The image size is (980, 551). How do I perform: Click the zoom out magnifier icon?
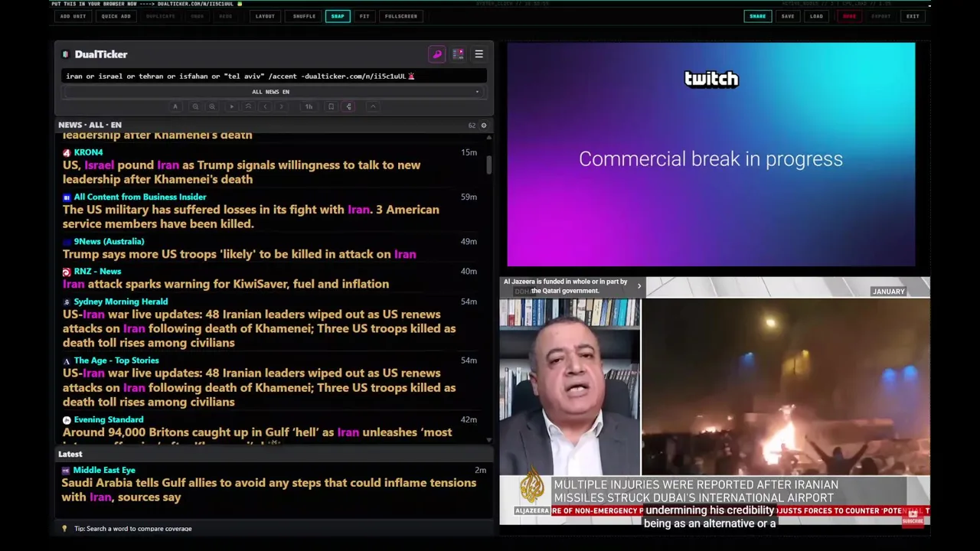(x=195, y=106)
